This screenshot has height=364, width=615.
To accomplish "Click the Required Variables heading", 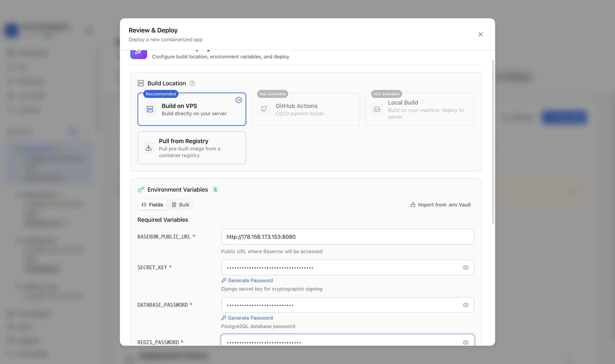I will click(x=163, y=220).
